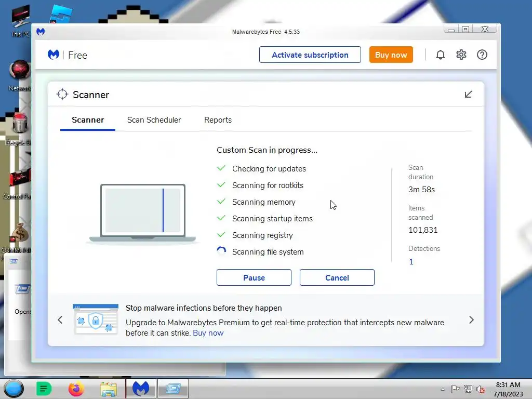Click the orange Buy now button
Viewport: 532px width, 399px height.
[x=391, y=55]
